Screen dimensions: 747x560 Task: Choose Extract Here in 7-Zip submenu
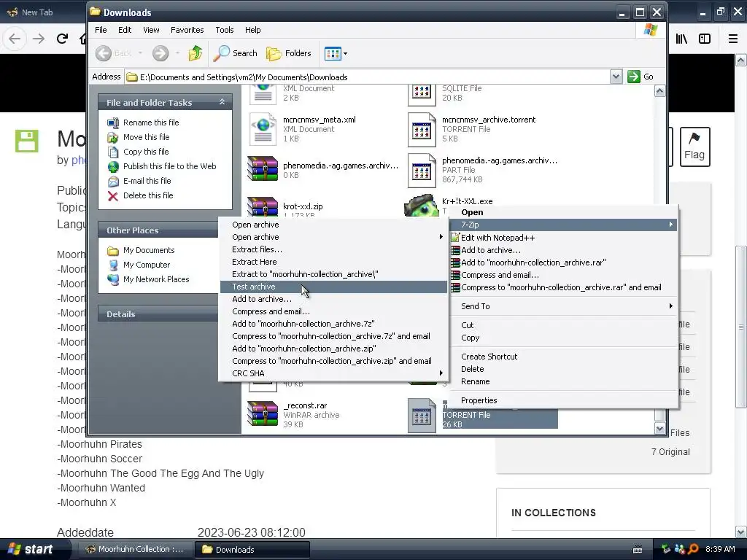(x=333, y=262)
